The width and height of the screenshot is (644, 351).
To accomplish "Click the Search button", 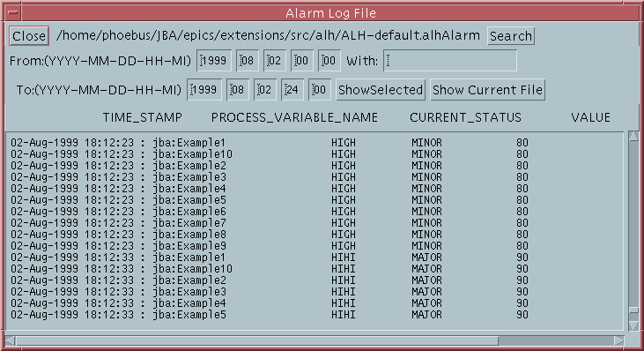I will (x=510, y=36).
